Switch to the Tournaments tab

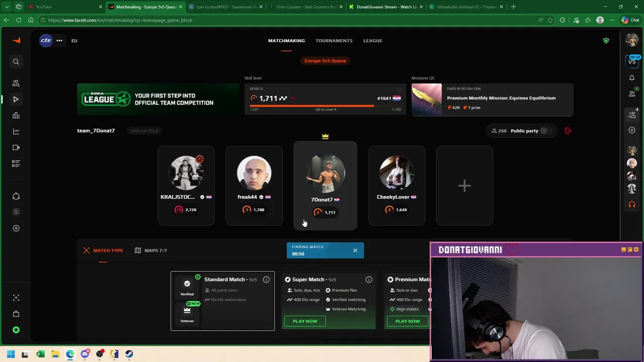tap(334, 41)
